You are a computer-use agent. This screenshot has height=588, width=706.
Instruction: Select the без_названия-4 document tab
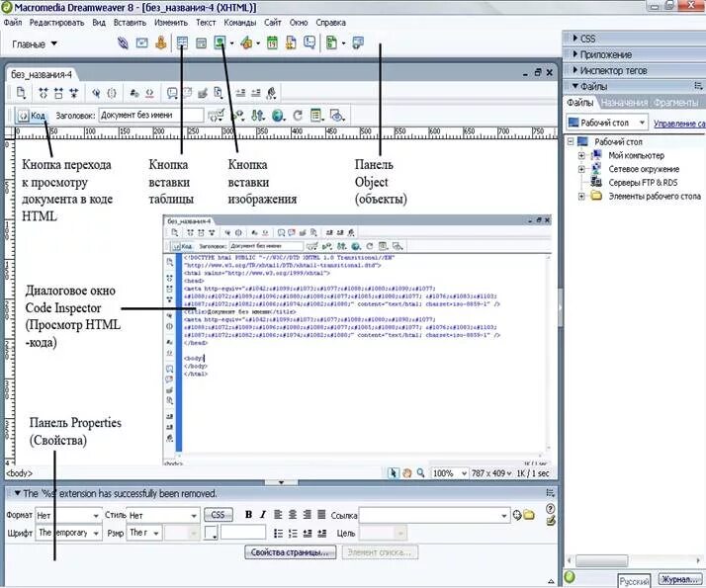pyautogui.click(x=41, y=74)
